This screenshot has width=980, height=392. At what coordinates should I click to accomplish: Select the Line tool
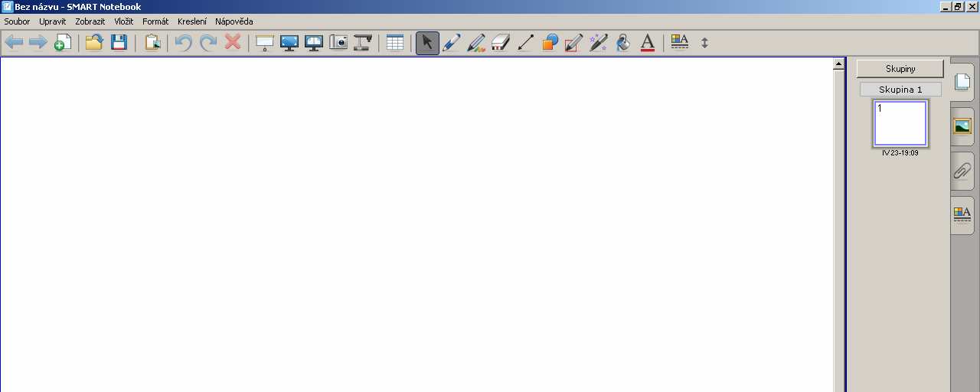(525, 43)
